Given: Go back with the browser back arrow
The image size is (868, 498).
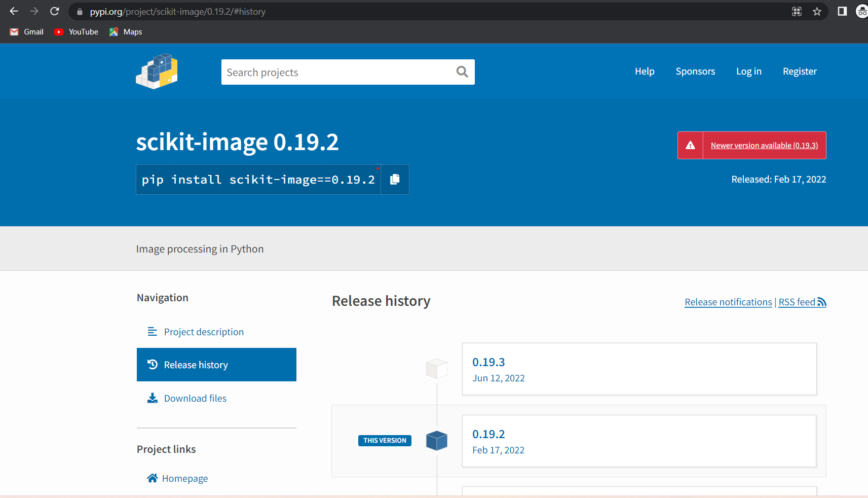Looking at the screenshot, I should point(14,11).
